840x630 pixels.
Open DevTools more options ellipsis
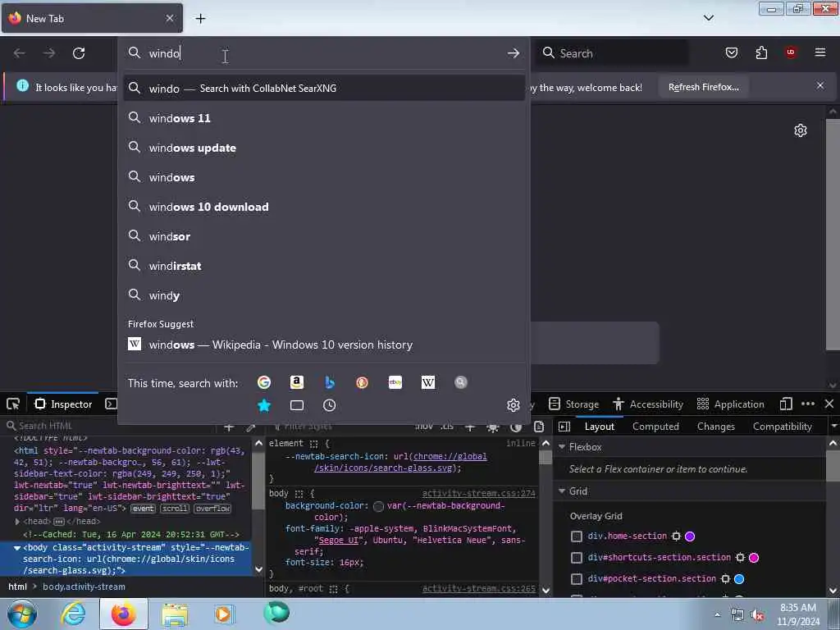(x=808, y=404)
